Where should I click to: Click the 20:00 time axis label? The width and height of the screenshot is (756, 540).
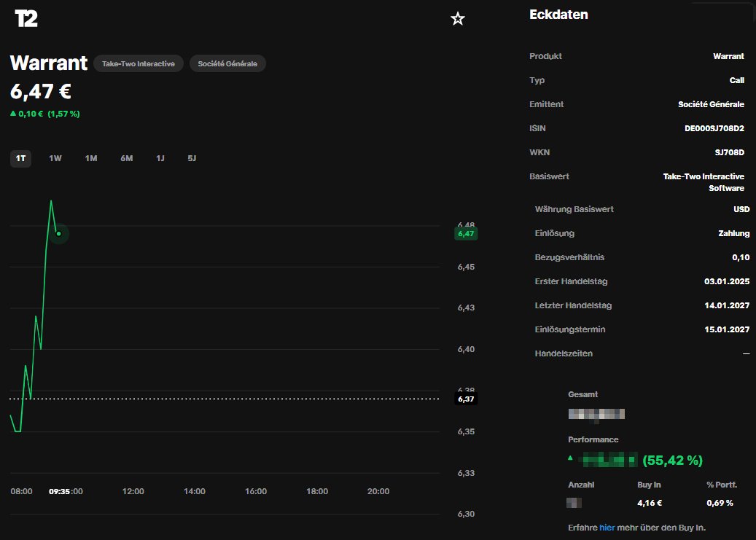(378, 491)
